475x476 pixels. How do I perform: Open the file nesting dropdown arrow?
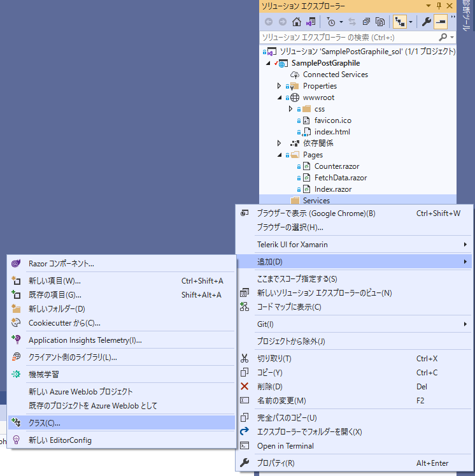411,22
